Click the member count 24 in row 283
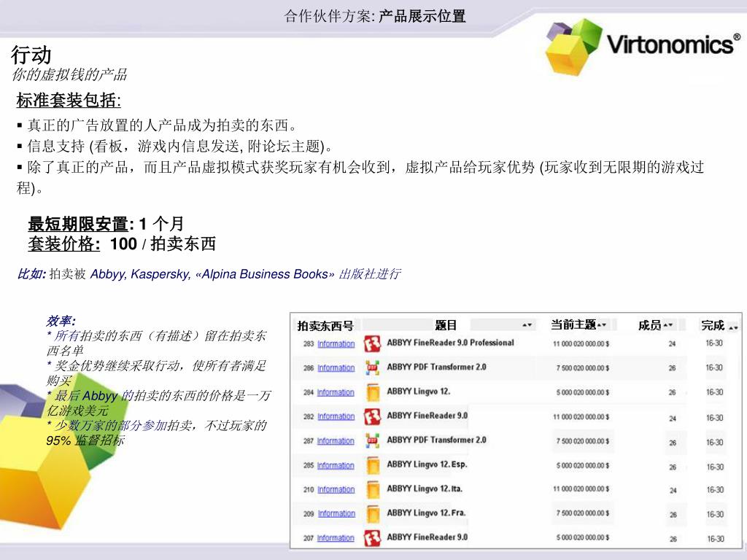Screen dimensions: 747x560 coord(672,344)
